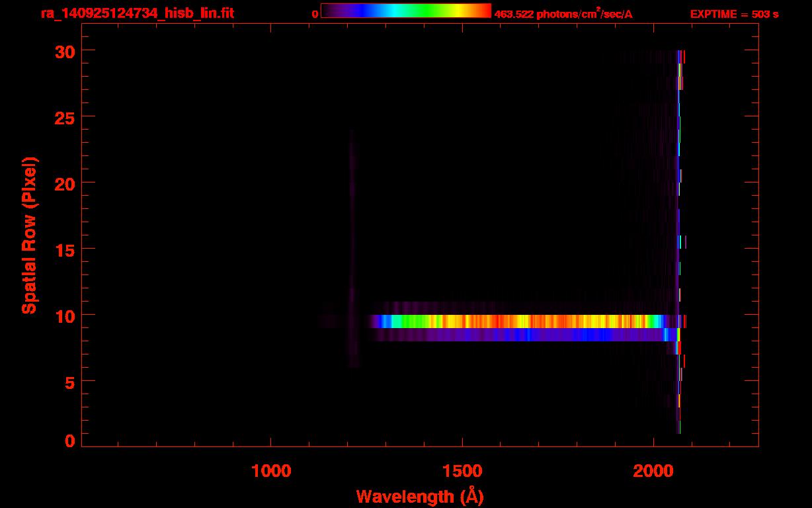Click the color bar gradient legend
The image size is (812, 508).
click(x=406, y=11)
